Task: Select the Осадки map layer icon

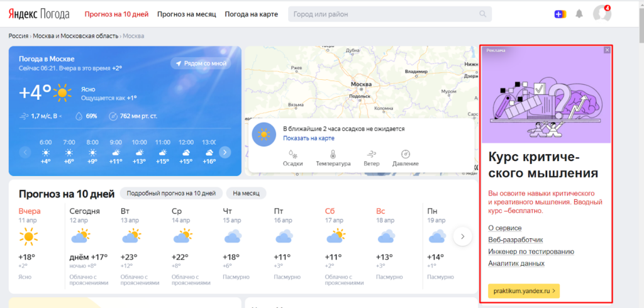Action: point(292,155)
